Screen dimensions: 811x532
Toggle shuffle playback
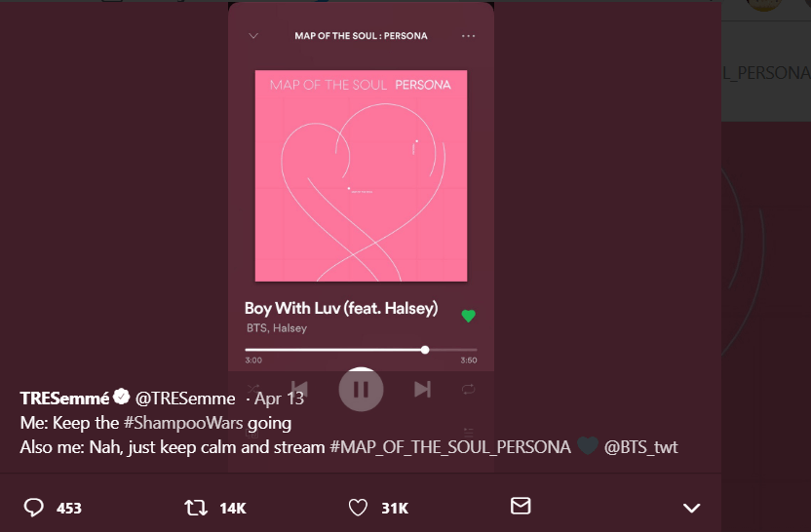click(253, 390)
